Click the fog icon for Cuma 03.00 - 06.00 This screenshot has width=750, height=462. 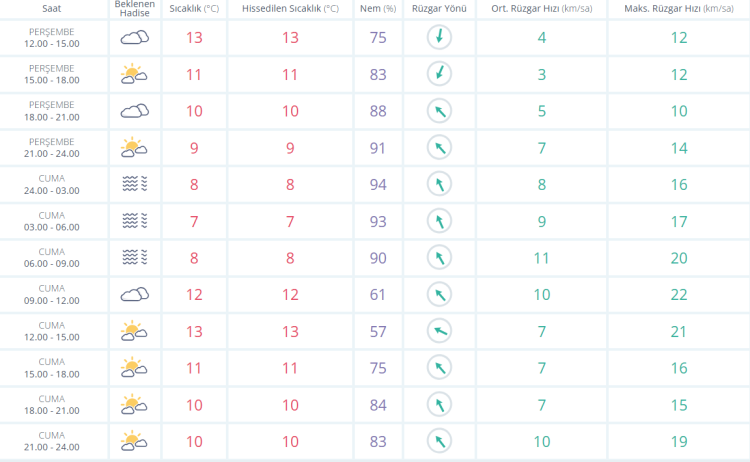[134, 221]
